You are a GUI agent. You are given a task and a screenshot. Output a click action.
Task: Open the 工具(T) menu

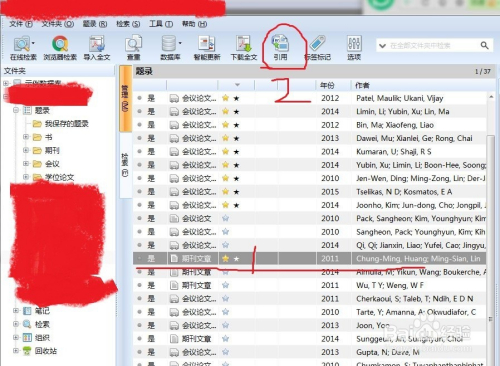point(161,24)
